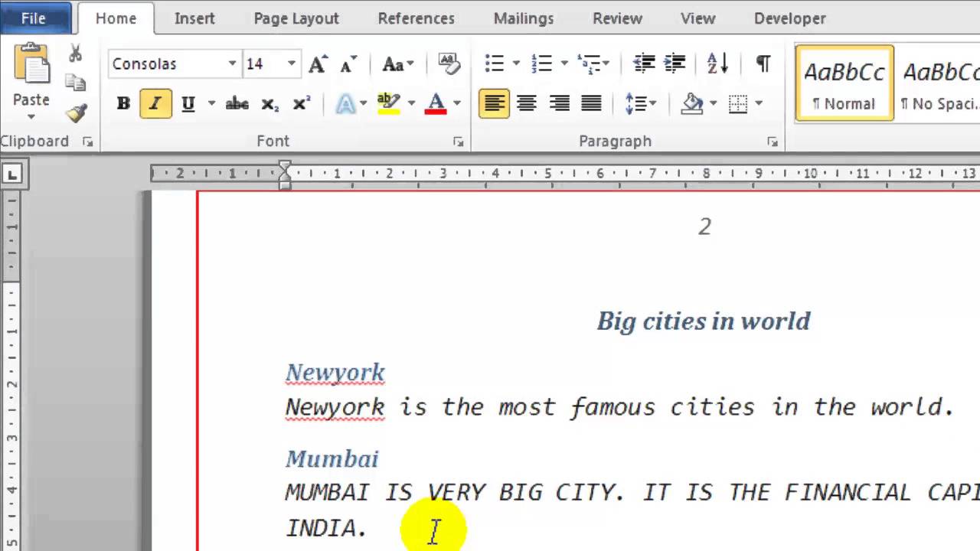Toggle Subscript formatting
980x551 pixels.
269,104
